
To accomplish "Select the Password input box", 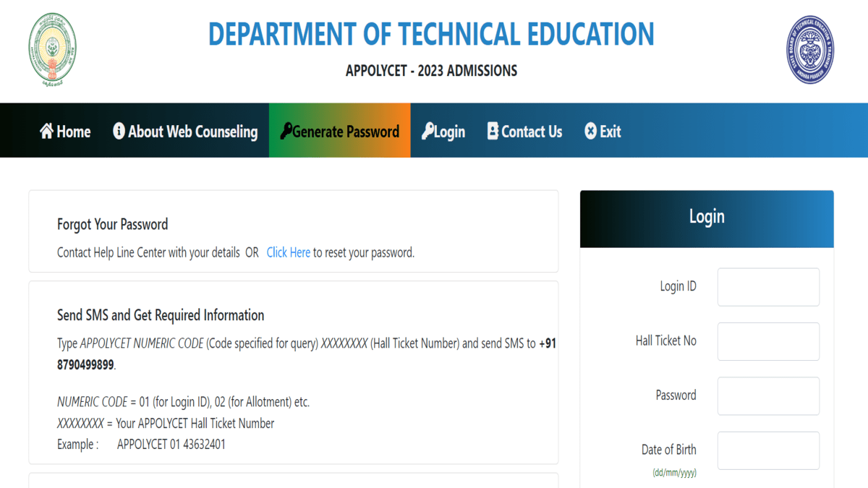I will [768, 396].
